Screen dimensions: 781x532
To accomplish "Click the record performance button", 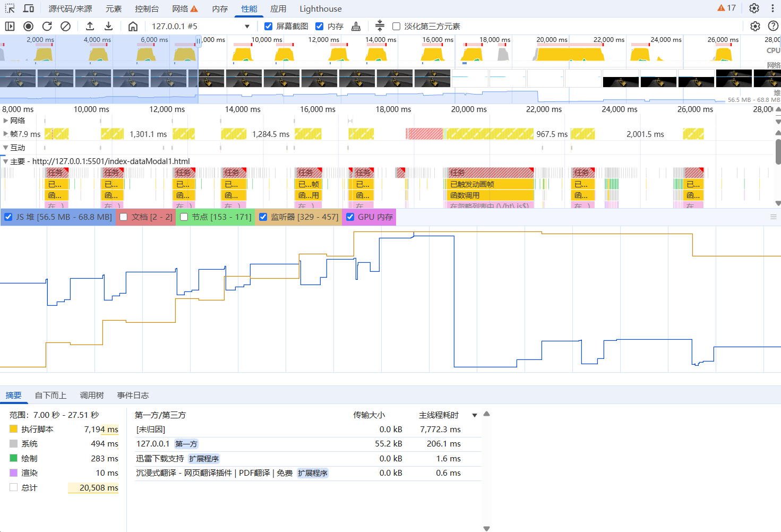I will pyautogui.click(x=29, y=26).
